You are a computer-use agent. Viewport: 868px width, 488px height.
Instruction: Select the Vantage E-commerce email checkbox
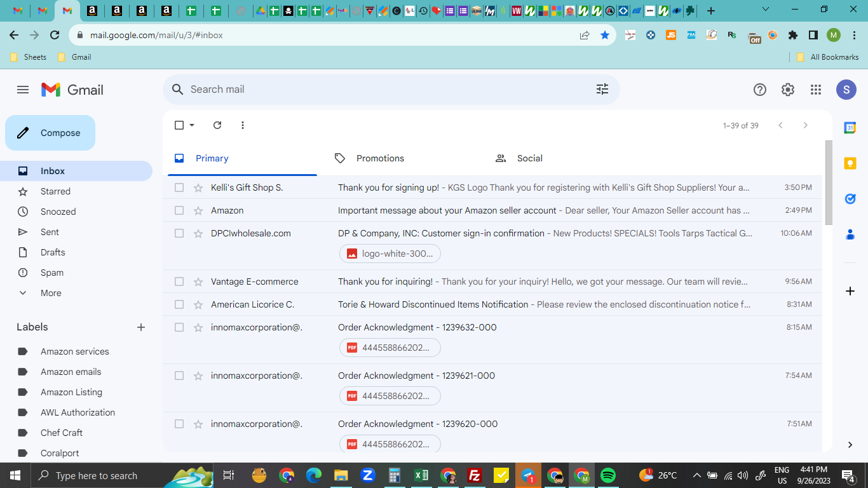tap(179, 281)
